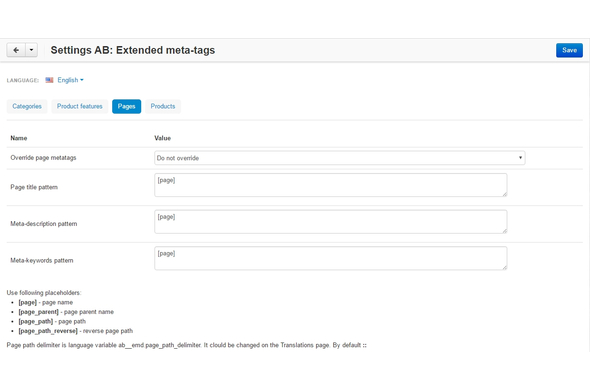Open the dropdown caret next to back arrow
590x391 pixels.
click(x=32, y=50)
